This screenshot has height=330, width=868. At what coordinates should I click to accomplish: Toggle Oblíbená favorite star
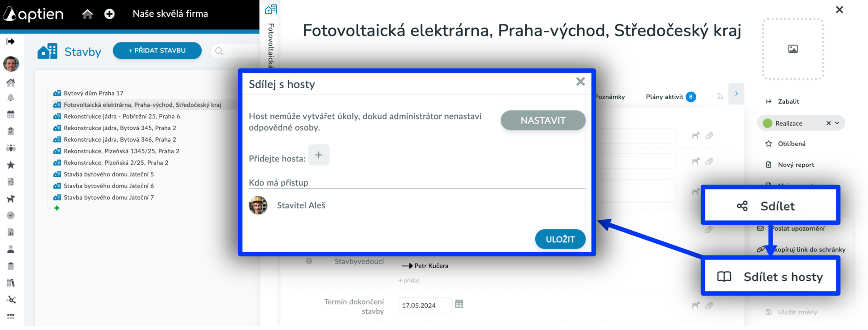pyautogui.click(x=769, y=144)
